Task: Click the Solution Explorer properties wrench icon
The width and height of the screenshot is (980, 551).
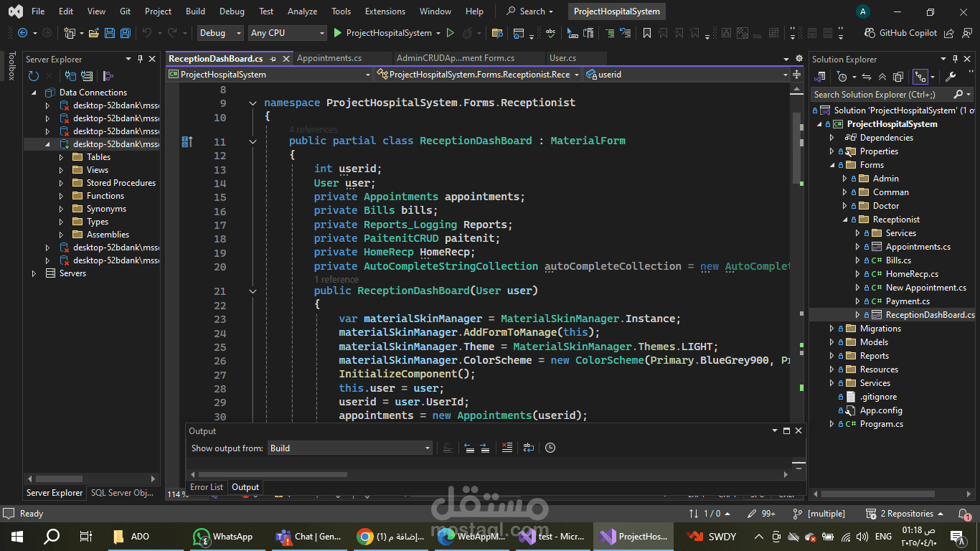Action: click(951, 77)
